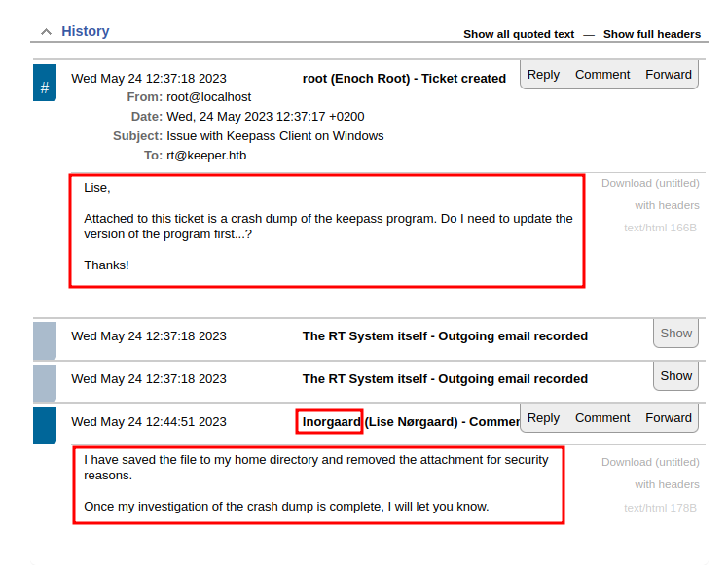This screenshot has height=565, width=728.
Task: Reply to Lise Nørgaard's comment
Action: 543,418
